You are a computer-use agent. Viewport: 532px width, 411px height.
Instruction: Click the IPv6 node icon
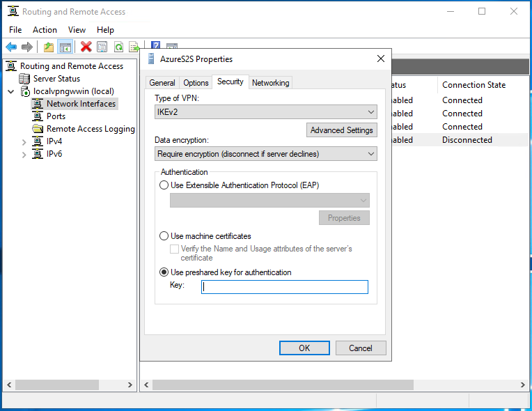click(x=38, y=154)
